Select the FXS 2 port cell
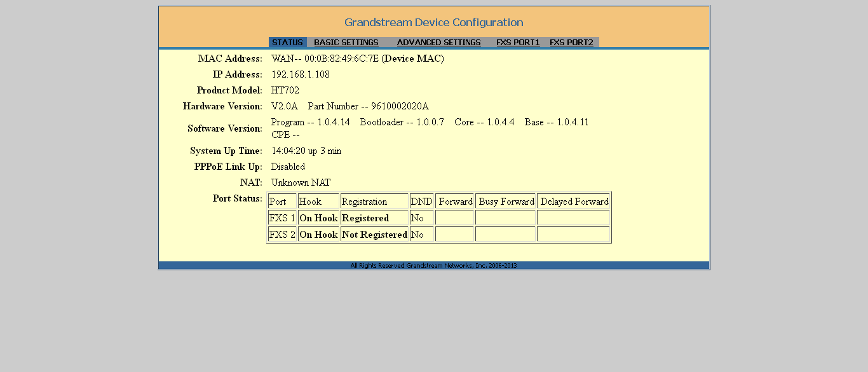 coord(282,235)
